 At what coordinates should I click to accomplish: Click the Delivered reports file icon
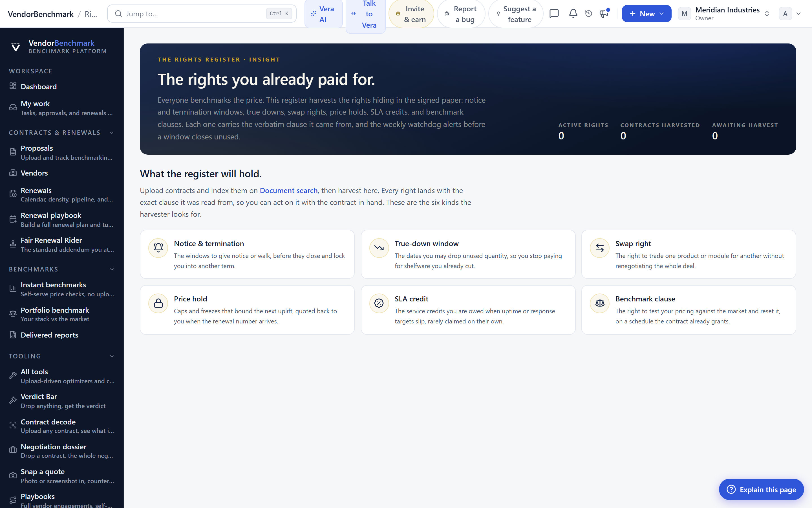pos(13,335)
